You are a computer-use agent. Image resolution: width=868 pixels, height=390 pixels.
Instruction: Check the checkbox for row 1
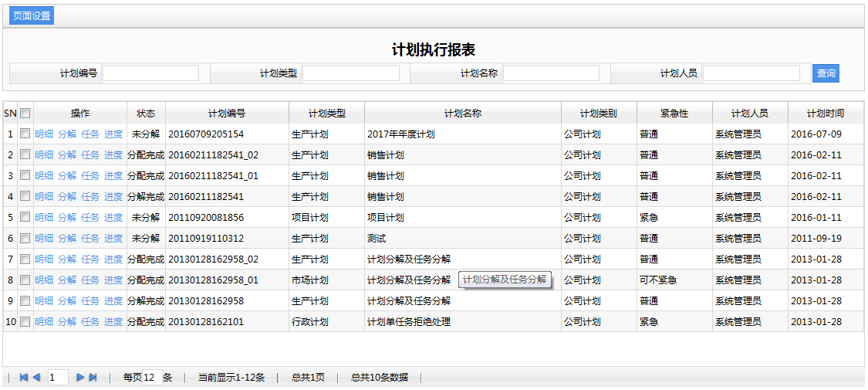pyautogui.click(x=25, y=134)
